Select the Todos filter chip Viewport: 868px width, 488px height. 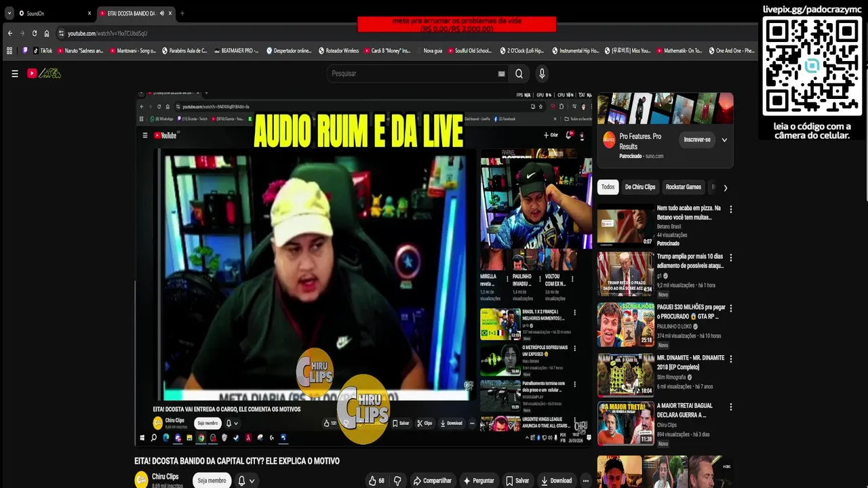(x=608, y=187)
